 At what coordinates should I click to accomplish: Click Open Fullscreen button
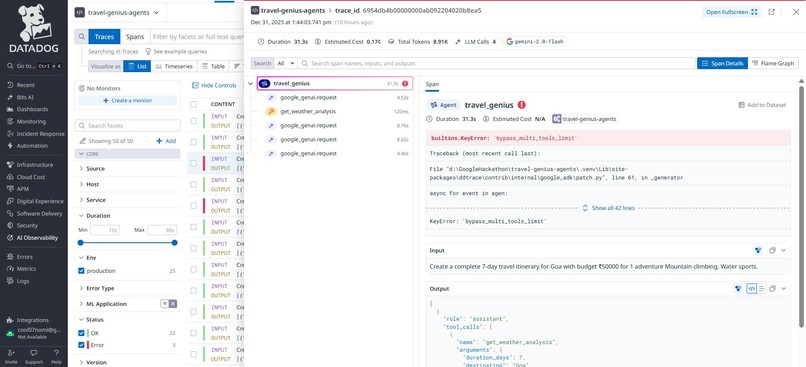731,12
